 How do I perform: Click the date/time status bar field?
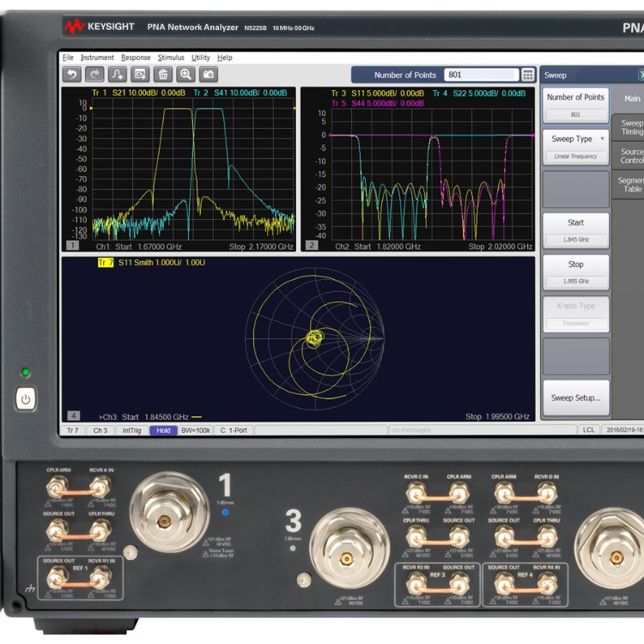(623, 429)
